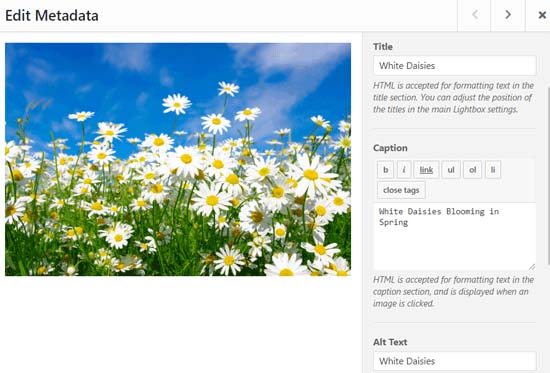
Task: Insert italic tag with i button
Action: [x=404, y=170]
